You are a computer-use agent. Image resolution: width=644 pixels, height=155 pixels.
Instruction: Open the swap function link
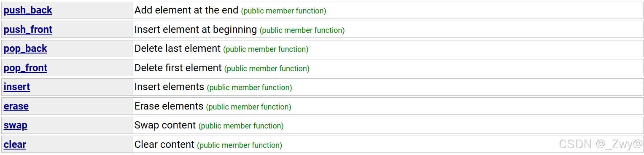pos(16,125)
